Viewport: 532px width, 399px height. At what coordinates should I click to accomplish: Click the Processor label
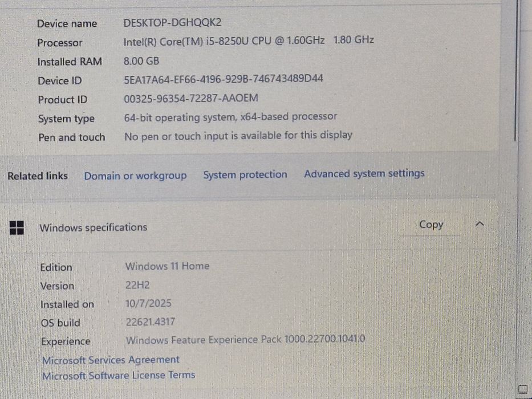tap(59, 43)
